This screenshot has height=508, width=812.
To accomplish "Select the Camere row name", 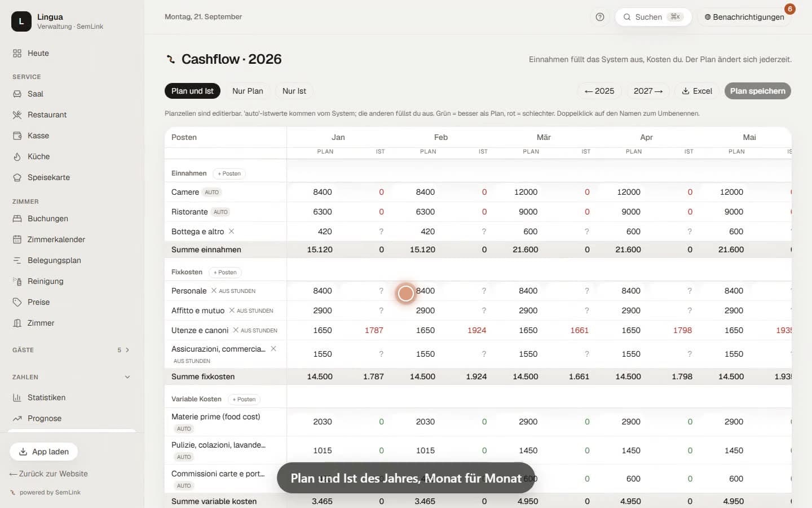I will click(x=185, y=192).
